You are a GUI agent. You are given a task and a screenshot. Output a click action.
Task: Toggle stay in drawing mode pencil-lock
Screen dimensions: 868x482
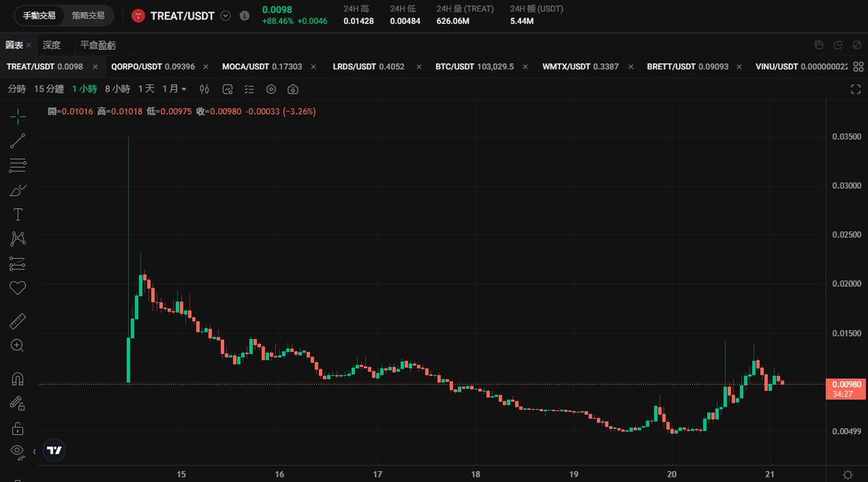click(17, 403)
